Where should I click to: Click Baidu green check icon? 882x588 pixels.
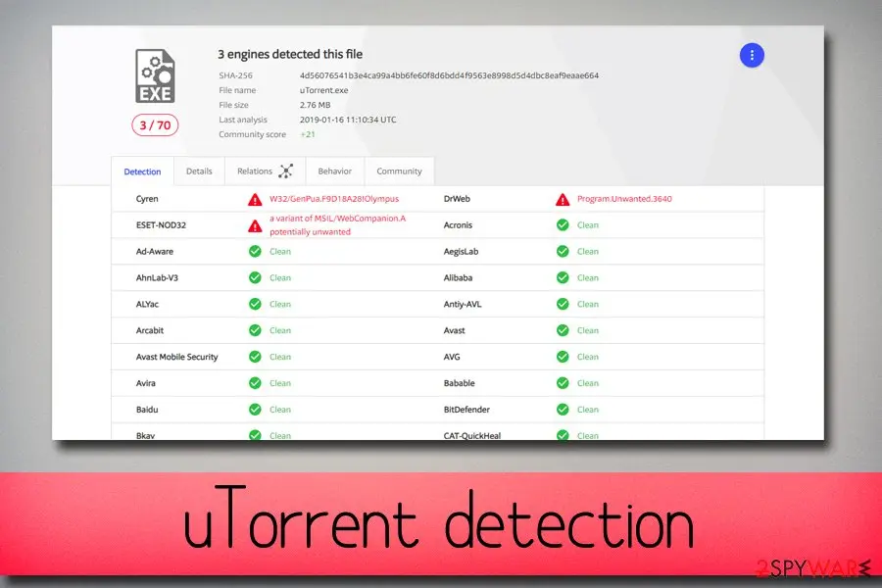(255, 410)
